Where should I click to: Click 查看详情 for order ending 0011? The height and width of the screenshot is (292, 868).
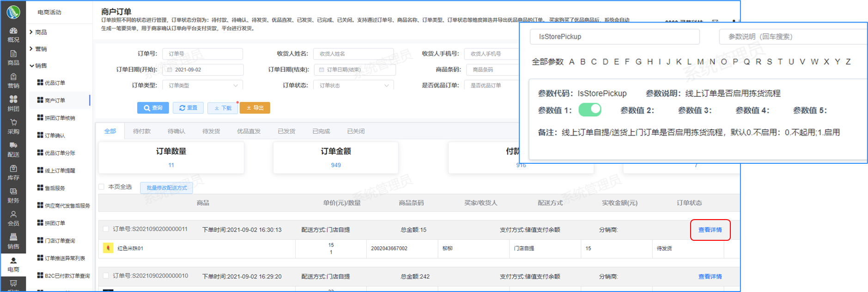click(x=710, y=230)
